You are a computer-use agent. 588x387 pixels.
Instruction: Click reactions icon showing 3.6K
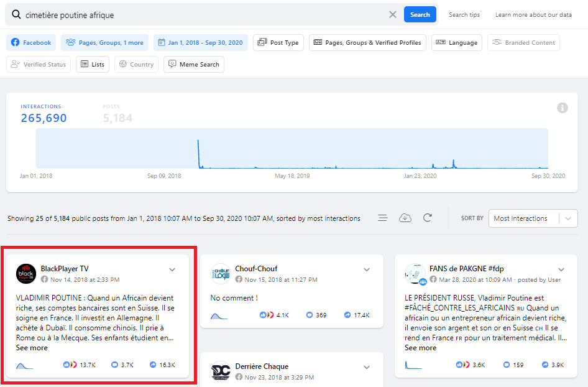coord(462,365)
